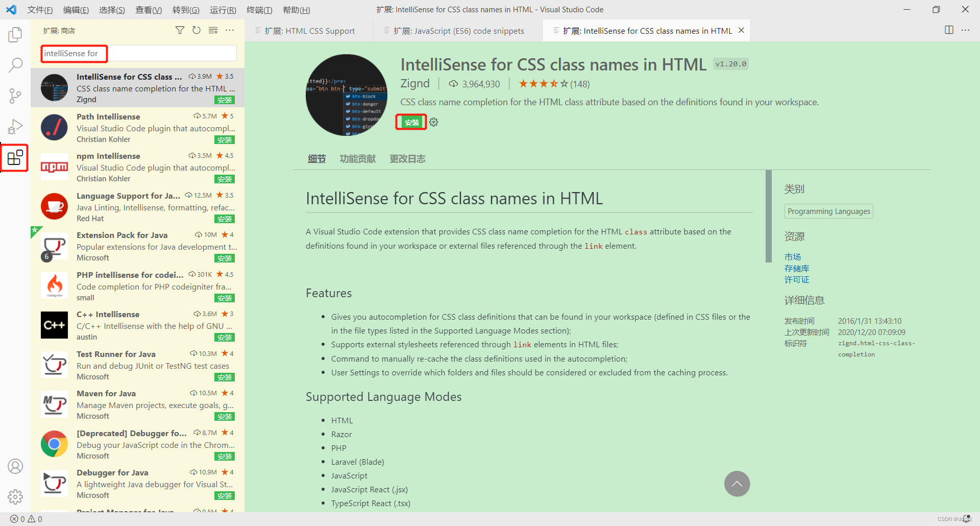The image size is (980, 526).
Task: Open the 市场 marketplace link
Action: point(793,257)
